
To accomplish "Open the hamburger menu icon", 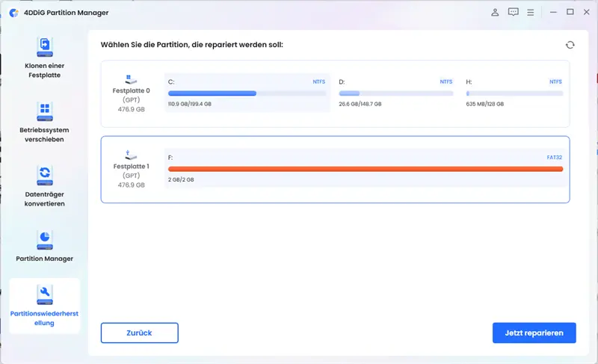I will click(x=531, y=13).
